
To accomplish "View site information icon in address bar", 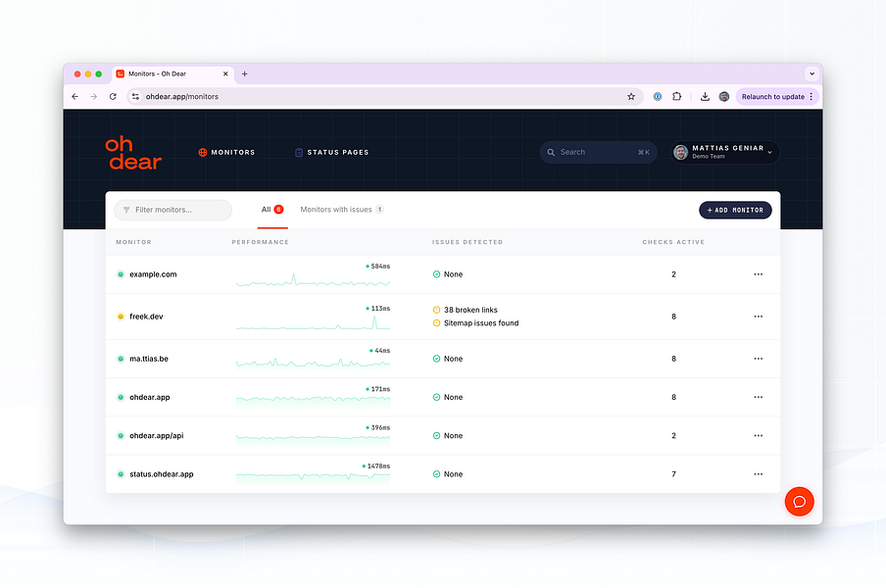I will tap(135, 97).
